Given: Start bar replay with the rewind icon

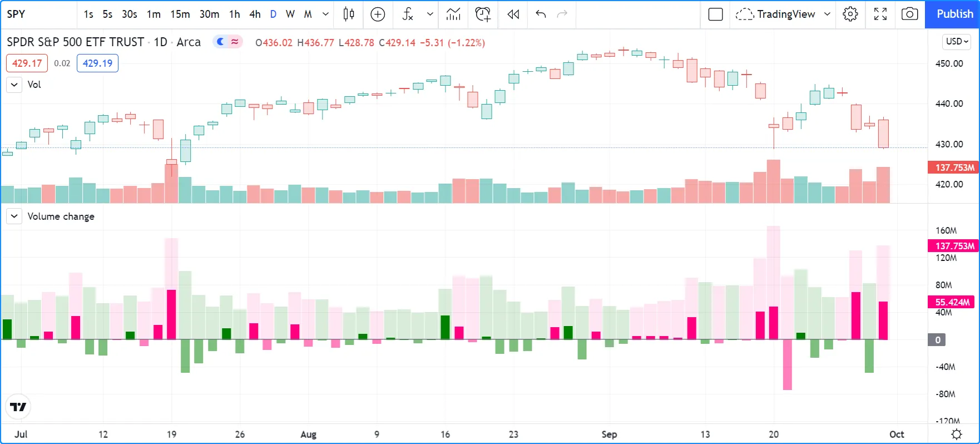Looking at the screenshot, I should 513,14.
